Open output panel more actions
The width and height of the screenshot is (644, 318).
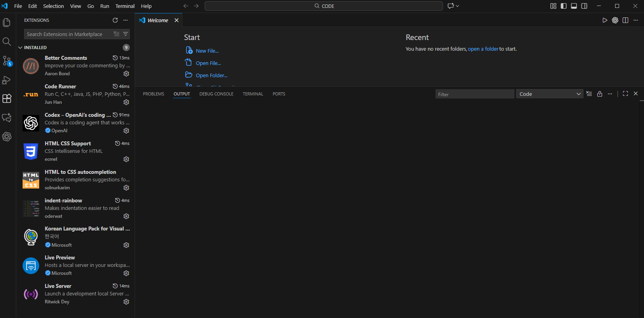(610, 94)
